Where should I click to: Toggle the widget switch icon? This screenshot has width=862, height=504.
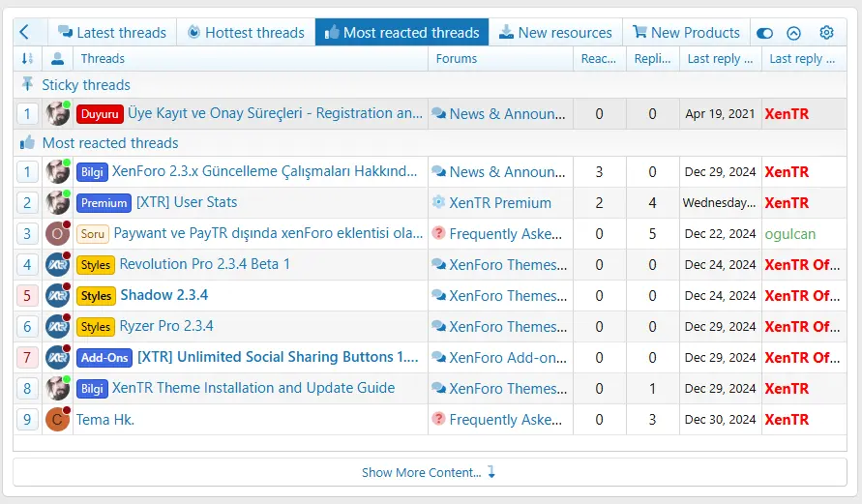click(x=764, y=33)
